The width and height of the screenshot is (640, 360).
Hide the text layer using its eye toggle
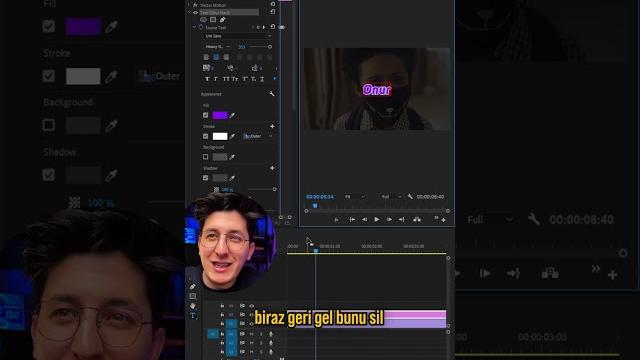pyautogui.click(x=195, y=13)
